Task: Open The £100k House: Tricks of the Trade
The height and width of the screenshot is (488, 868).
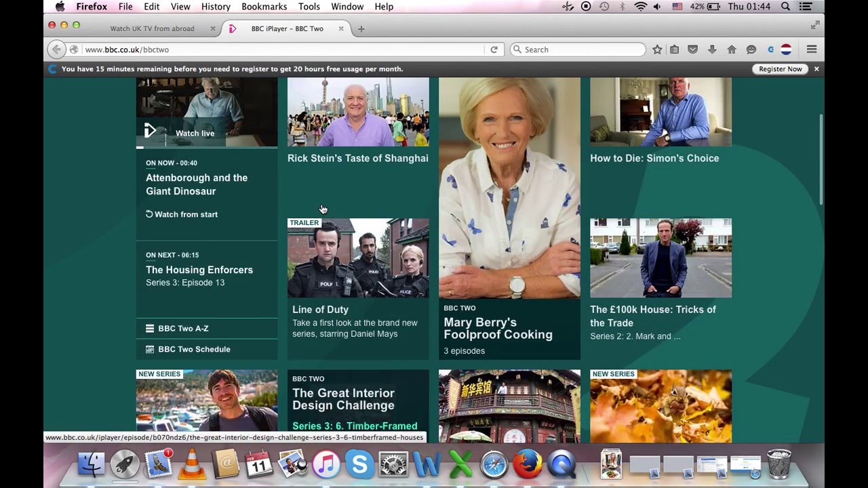Action: (x=652, y=316)
